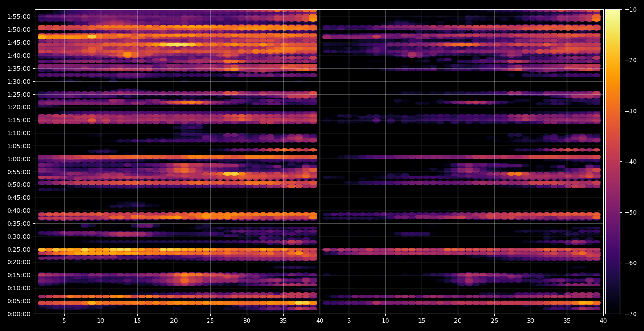644x331 pixels.
Task: Click x-axis label 5 under the right heatmap
Action: click(x=348, y=321)
